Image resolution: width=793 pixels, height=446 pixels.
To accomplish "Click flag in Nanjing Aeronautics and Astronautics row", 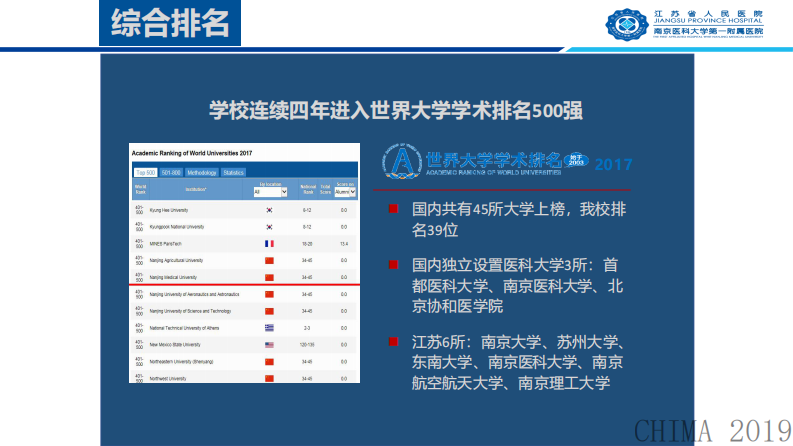I will pyautogui.click(x=269, y=294).
